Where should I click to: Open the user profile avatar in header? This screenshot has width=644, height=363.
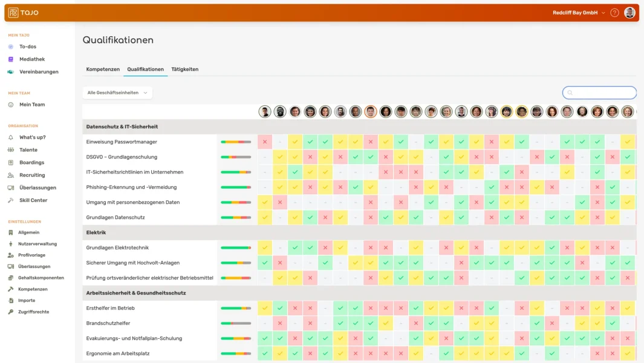click(629, 13)
